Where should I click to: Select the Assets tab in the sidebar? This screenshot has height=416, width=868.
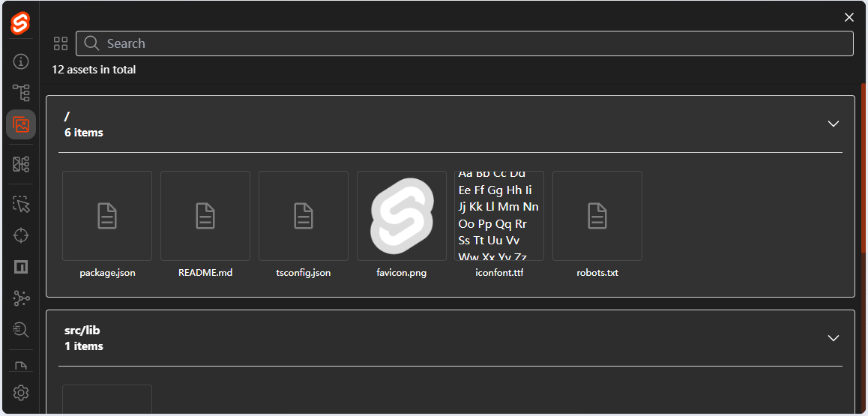21,124
